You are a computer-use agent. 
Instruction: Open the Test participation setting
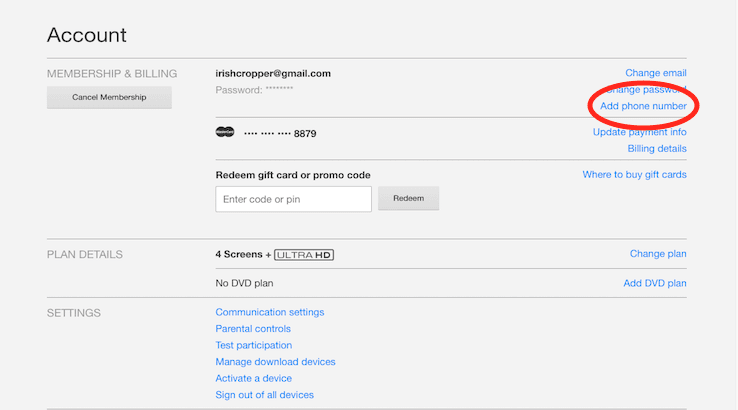(253, 345)
